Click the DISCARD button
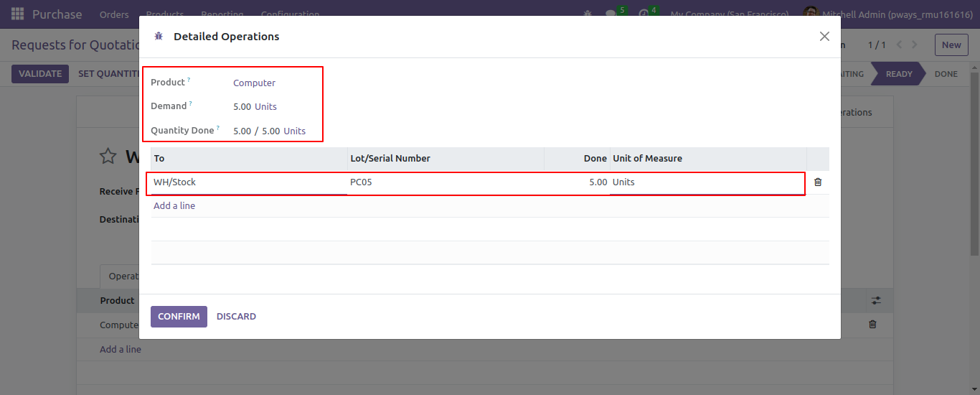The image size is (980, 395). pyautogui.click(x=236, y=317)
